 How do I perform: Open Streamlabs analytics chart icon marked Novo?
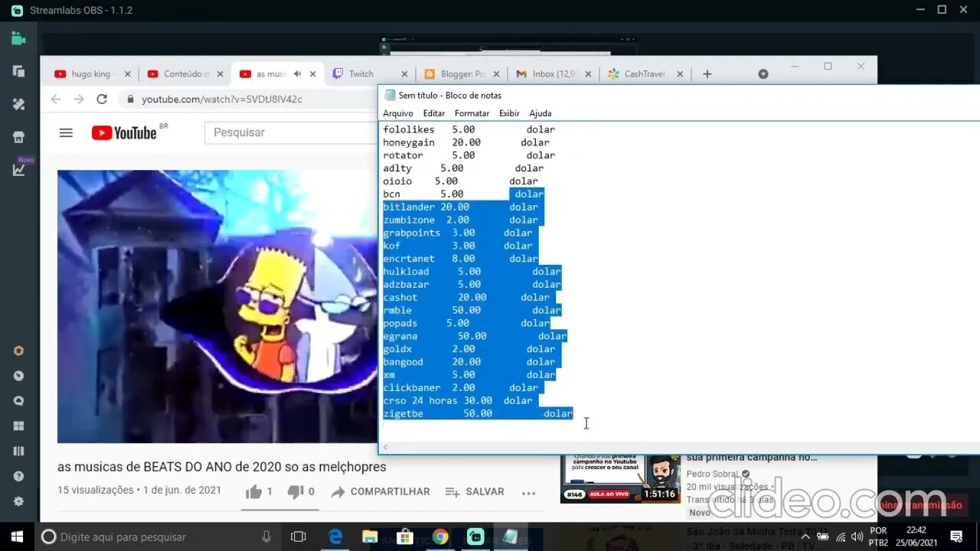[x=18, y=170]
